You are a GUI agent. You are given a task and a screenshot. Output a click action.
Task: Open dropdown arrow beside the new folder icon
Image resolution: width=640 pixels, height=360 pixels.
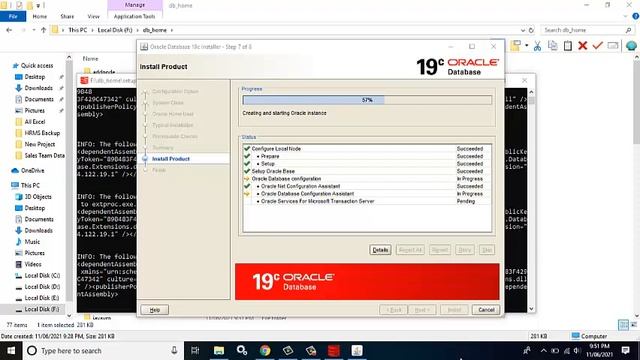coord(527,46)
